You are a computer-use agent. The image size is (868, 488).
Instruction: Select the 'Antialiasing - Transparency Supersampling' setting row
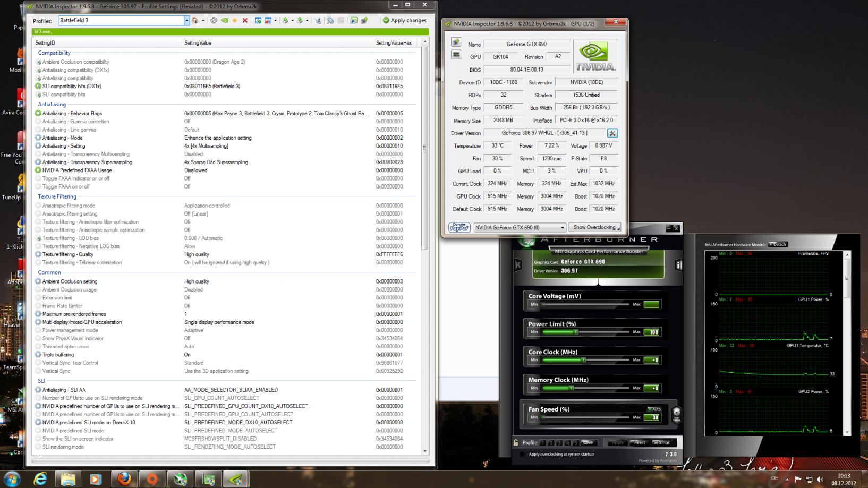coord(225,162)
